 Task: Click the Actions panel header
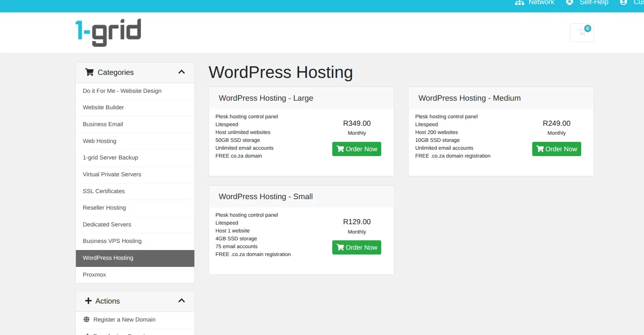pyautogui.click(x=135, y=301)
